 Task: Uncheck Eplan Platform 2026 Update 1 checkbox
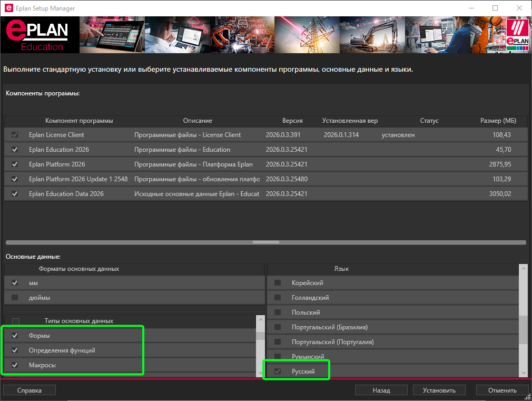pyautogui.click(x=15, y=179)
